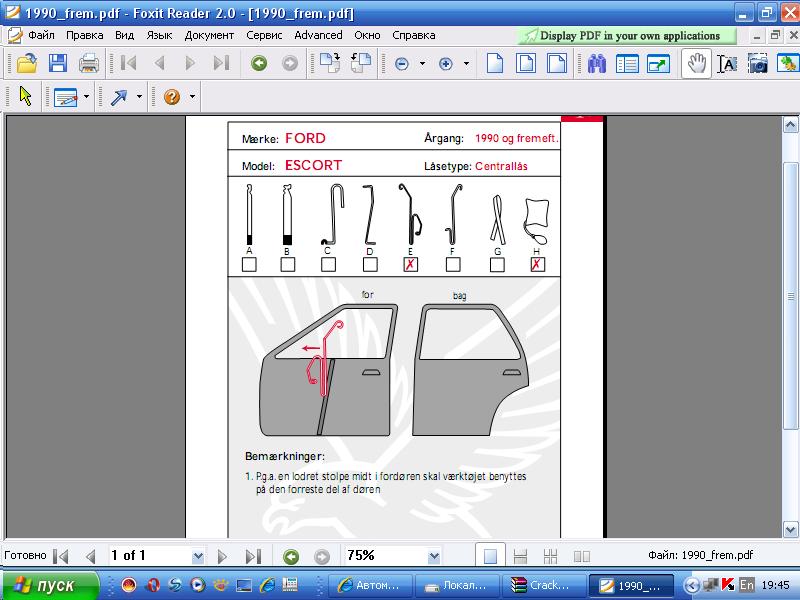Click grey next view arrow in top toolbar
The height and width of the screenshot is (600, 800).
(290, 63)
